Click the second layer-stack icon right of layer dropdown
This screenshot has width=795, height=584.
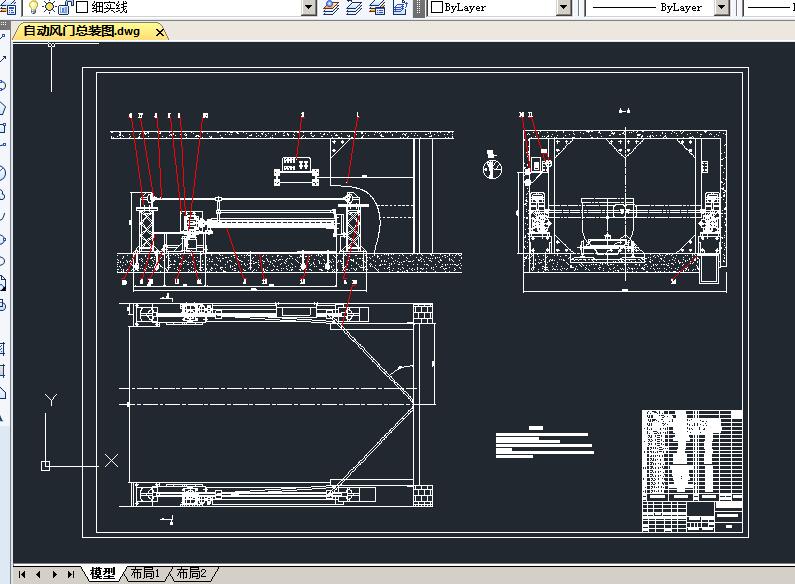(355, 8)
